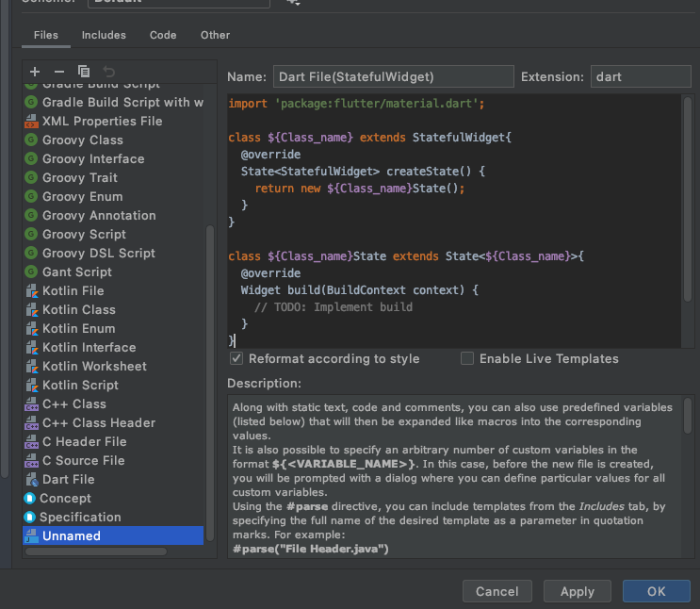Screen dimensions: 700x609
Task: Click inside the template code editor
Action: [x=454, y=222]
